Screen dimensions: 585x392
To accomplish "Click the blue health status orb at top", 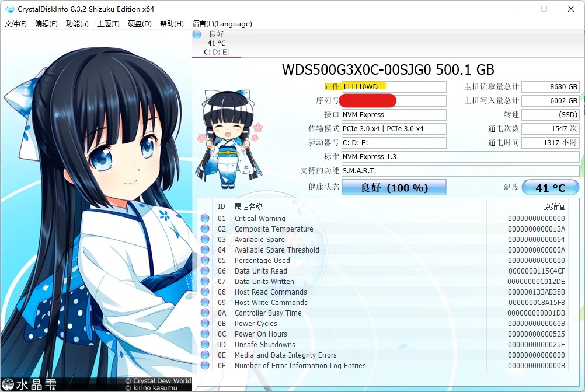I will 197,34.
